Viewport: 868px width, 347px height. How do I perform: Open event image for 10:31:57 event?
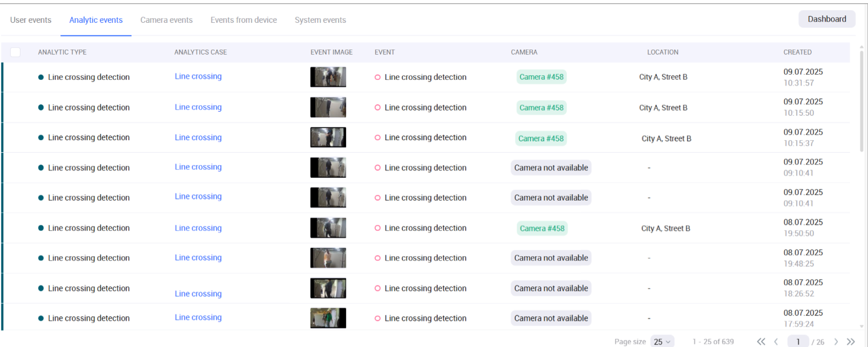coord(328,77)
